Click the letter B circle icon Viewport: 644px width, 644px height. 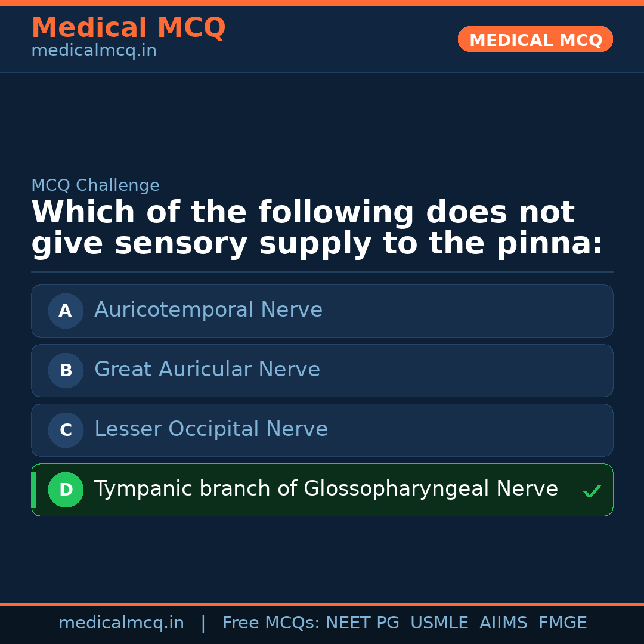click(66, 370)
